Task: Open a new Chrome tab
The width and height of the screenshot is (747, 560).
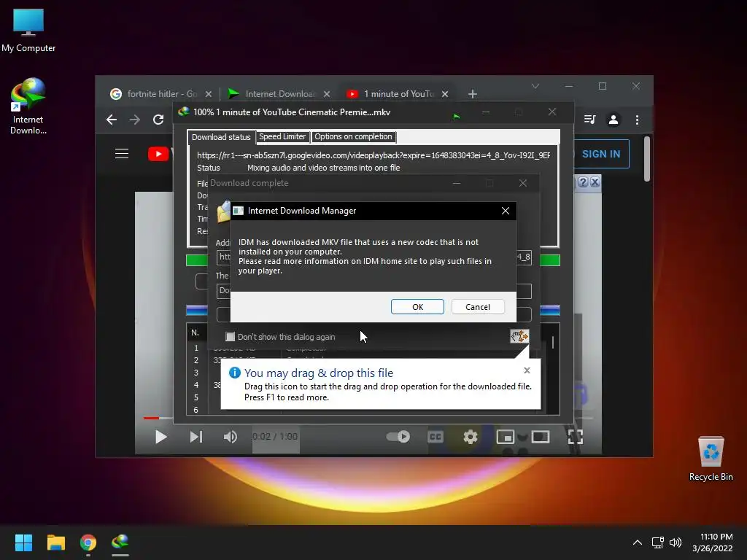Action: (473, 94)
